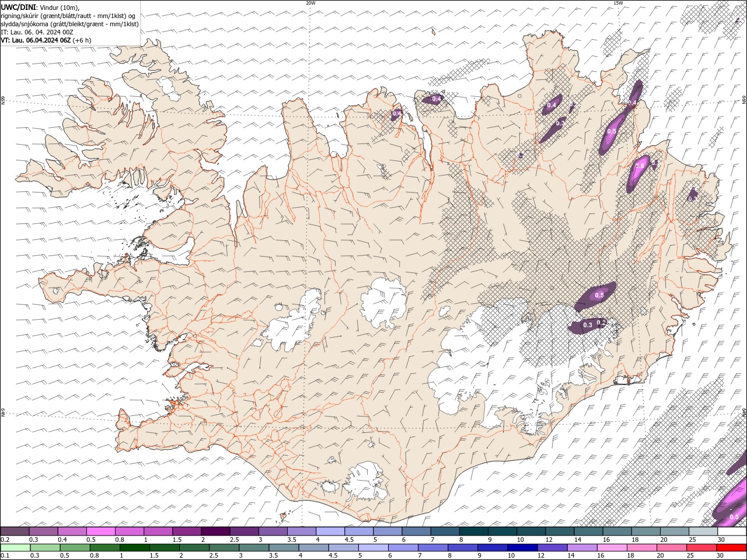The height and width of the screenshot is (560, 747).
Task: Click the 0.3 value on southeast snowfall blob
Action: click(x=588, y=325)
